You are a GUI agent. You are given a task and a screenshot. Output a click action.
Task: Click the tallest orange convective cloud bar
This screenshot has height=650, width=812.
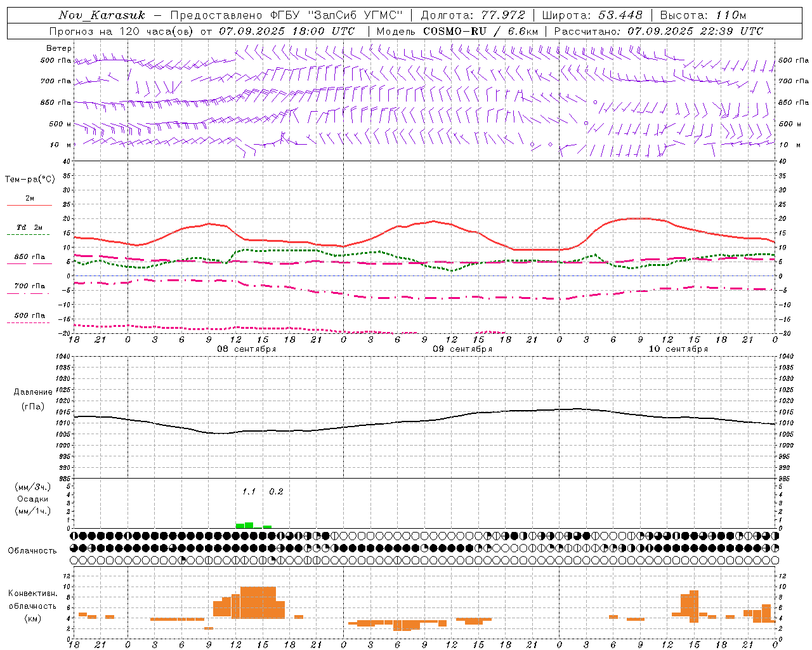coord(258,602)
